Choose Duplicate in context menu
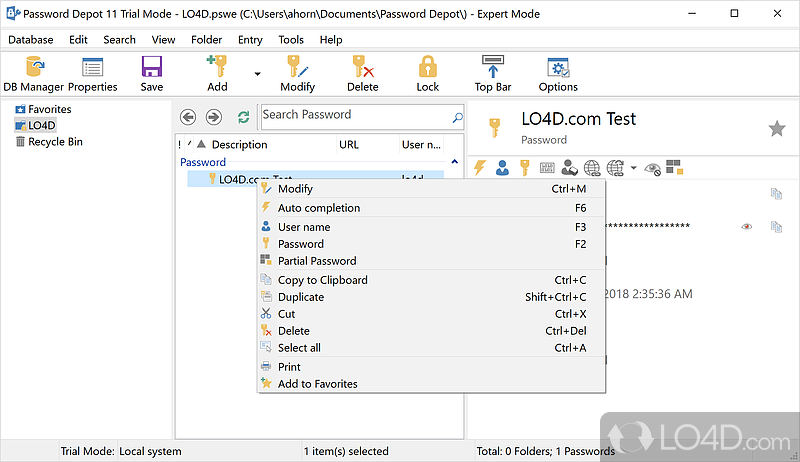Viewport: 800px width, 462px height. (x=431, y=297)
